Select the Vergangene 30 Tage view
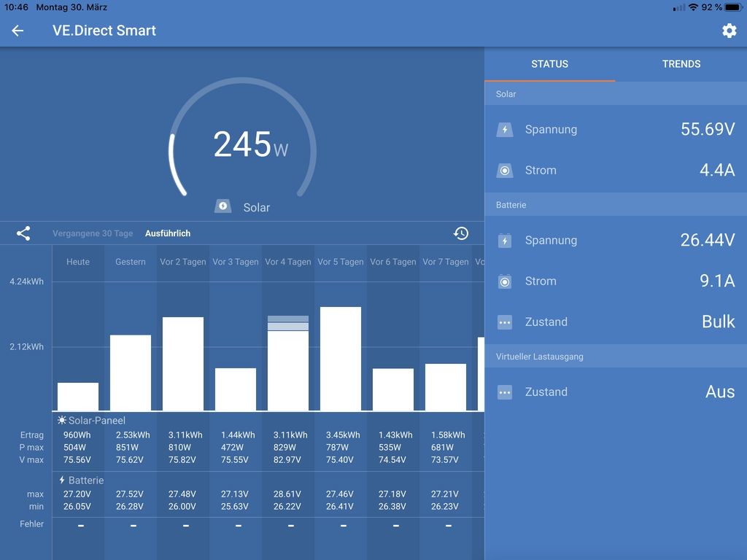 tap(93, 233)
